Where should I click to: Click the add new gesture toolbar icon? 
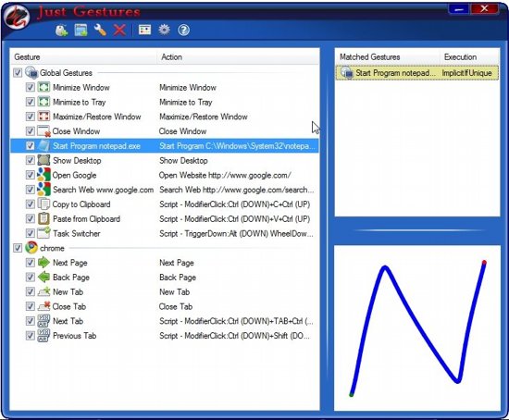tap(61, 31)
